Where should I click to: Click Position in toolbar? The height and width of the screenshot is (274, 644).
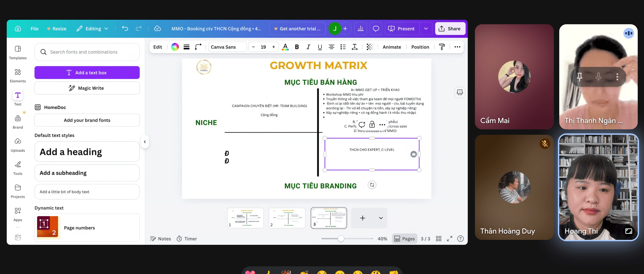(420, 47)
